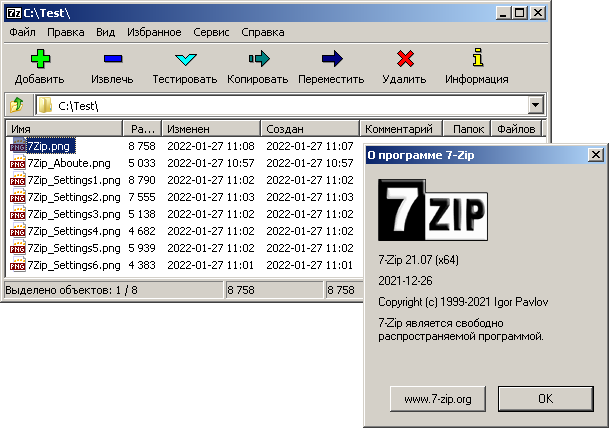Click date 2021-12-26 in About dialog

405,281
